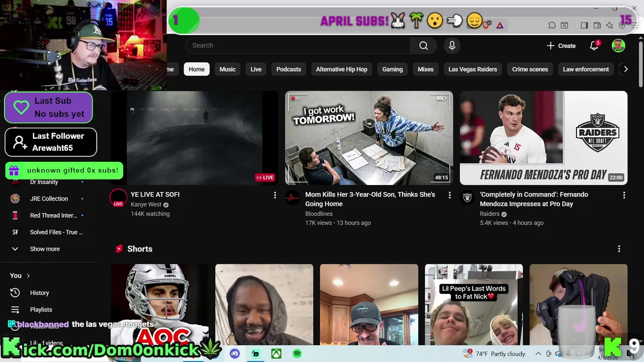This screenshot has height=362, width=644.
Task: Select the Mixes chip
Action: tap(426, 69)
